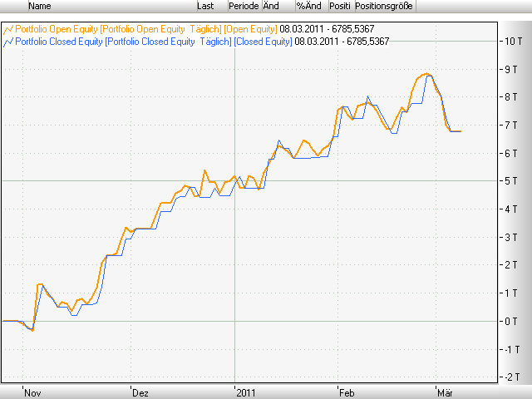Click the -2 T axis label
The width and height of the screenshot is (532, 399).
pos(511,377)
